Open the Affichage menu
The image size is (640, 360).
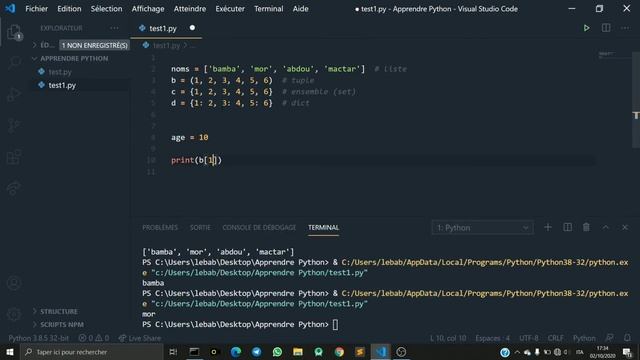pyautogui.click(x=148, y=9)
